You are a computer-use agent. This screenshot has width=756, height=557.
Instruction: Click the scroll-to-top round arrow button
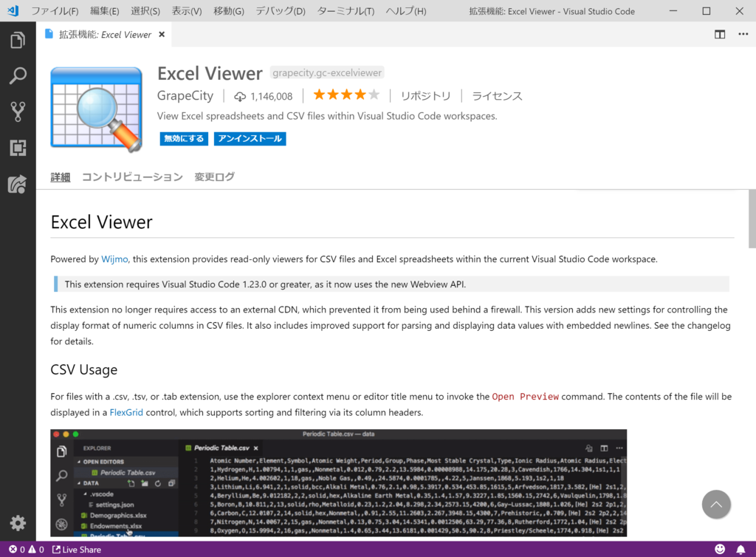[716, 505]
